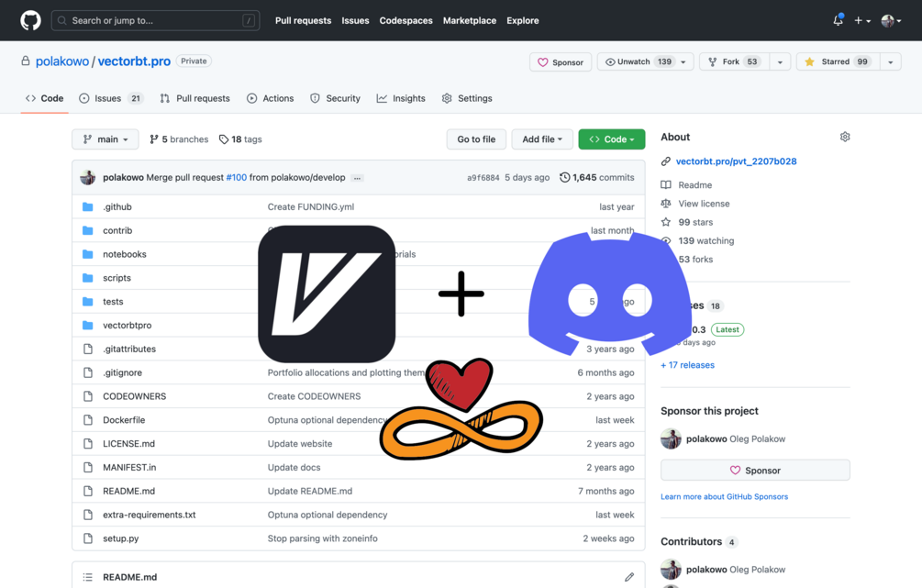Open the GitHub home logo

(x=30, y=20)
